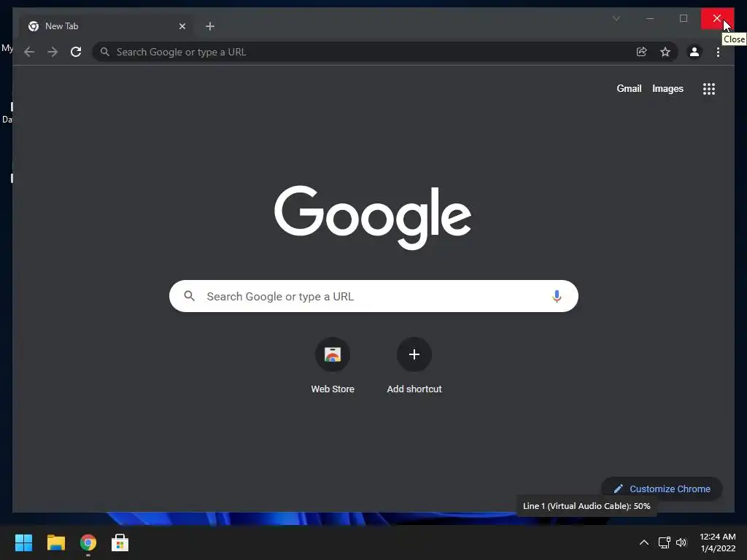Maximize the Chrome window
The width and height of the screenshot is (747, 560).
pyautogui.click(x=683, y=18)
